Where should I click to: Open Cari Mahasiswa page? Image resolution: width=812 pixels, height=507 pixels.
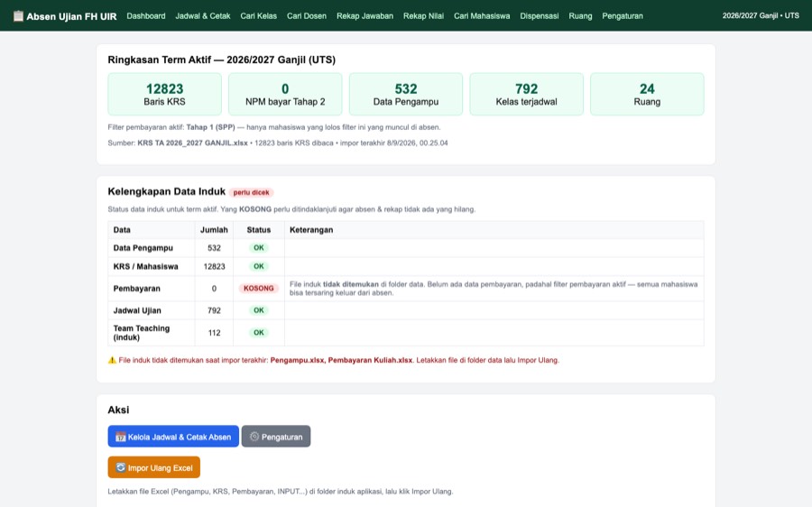[482, 16]
